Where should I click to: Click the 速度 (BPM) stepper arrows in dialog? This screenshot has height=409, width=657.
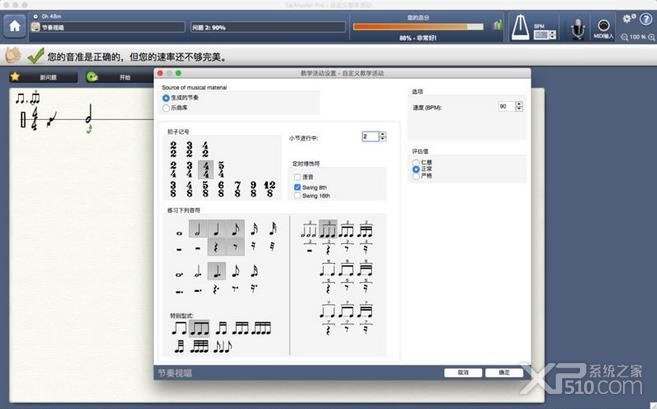[x=519, y=106]
